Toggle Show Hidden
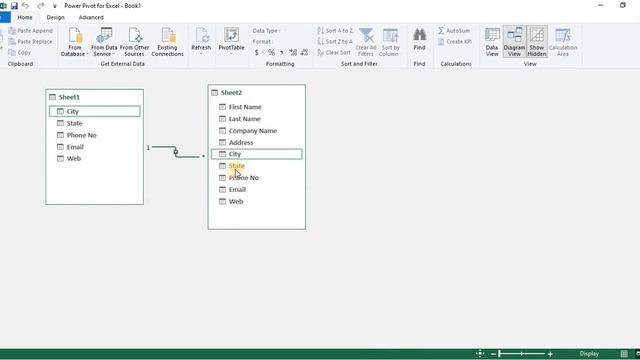This screenshot has width=640, height=360. pyautogui.click(x=537, y=42)
